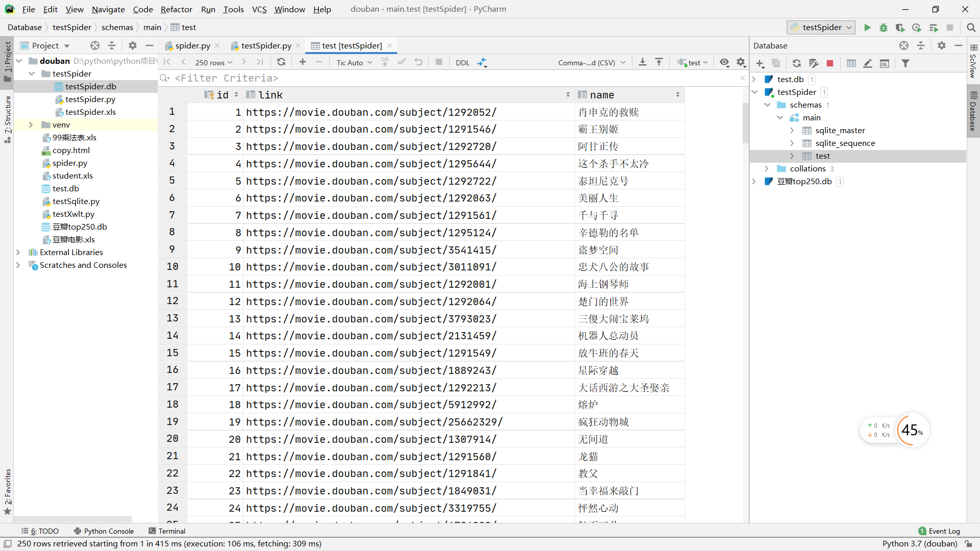Image resolution: width=980 pixels, height=551 pixels.
Task: Open the Refactor menu
Action: 176,9
